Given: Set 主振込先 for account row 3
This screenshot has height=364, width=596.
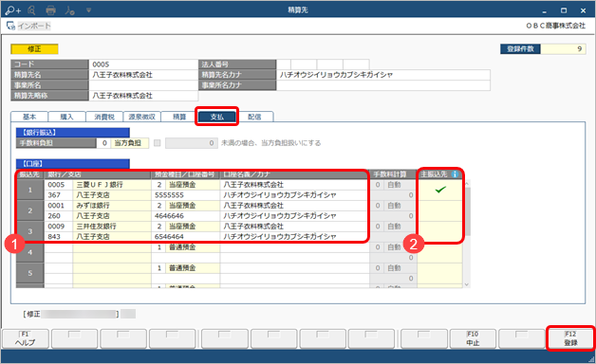Looking at the screenshot, I should coord(439,231).
